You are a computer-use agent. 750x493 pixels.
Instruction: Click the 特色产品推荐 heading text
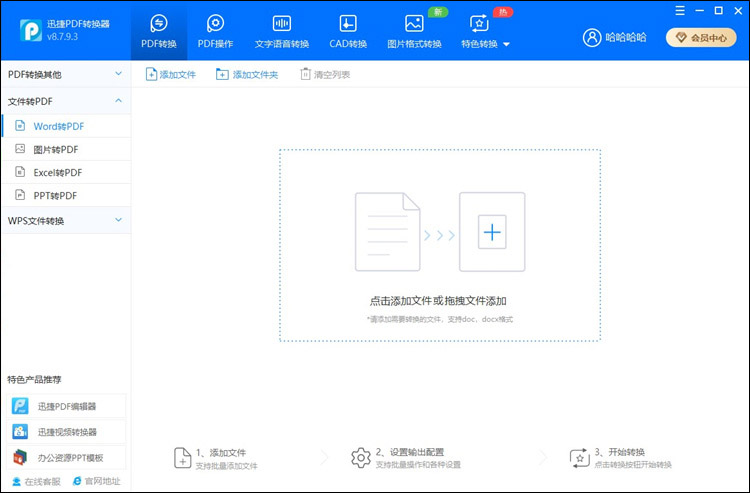point(34,380)
